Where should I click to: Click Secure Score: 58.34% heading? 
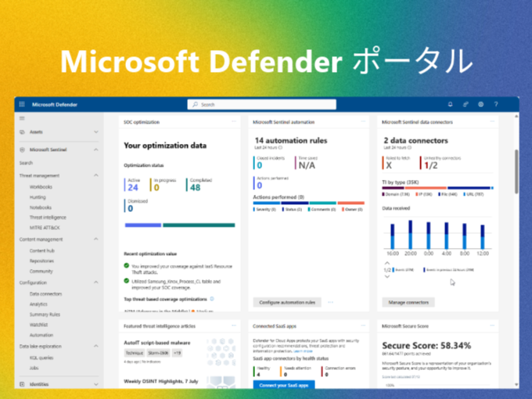[426, 346]
